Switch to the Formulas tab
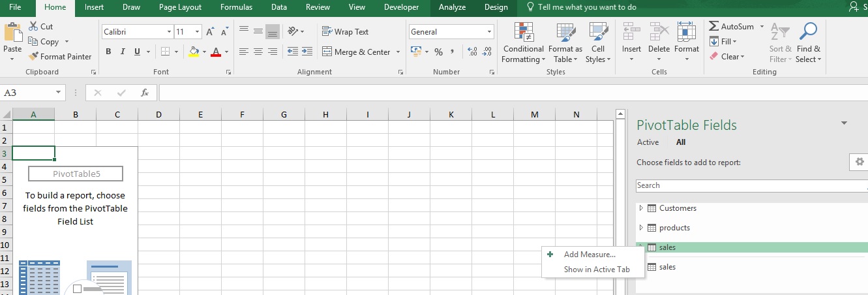The image size is (868, 295). 237,7
